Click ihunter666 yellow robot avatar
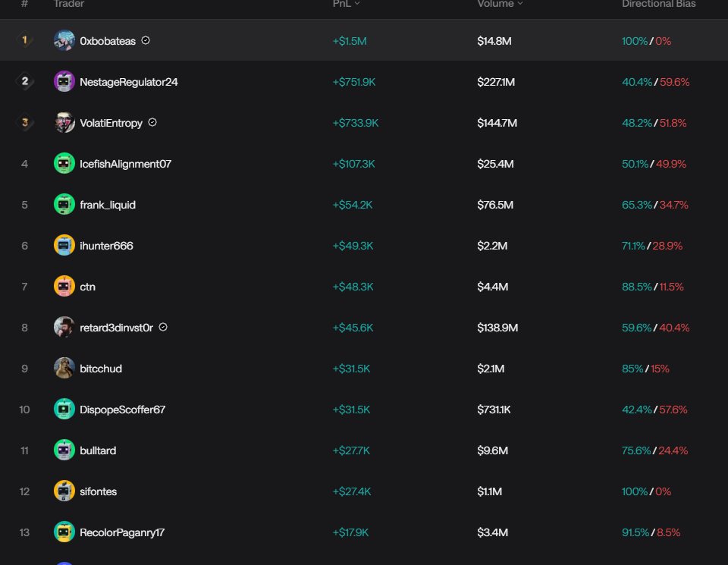Viewport: 728px width, 565px height. [x=64, y=246]
